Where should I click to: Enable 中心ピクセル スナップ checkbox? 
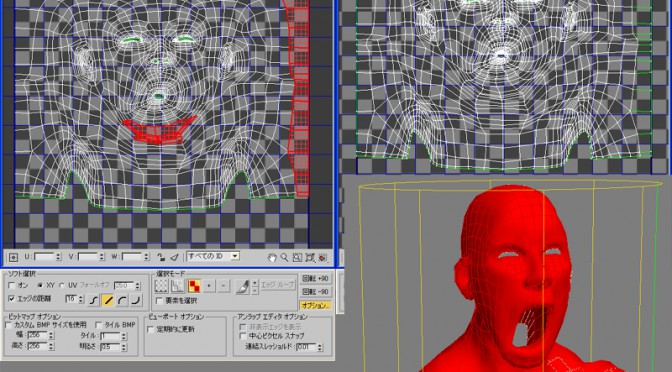[x=243, y=336]
